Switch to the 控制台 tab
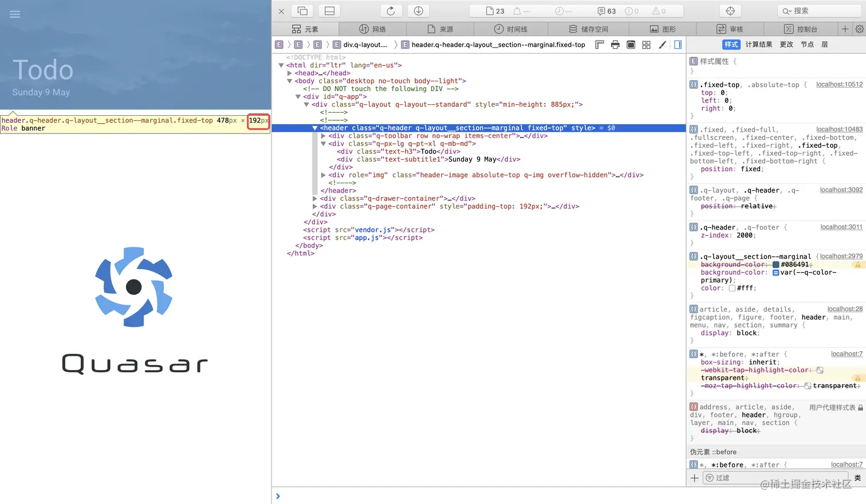The width and height of the screenshot is (866, 504). 801,29
